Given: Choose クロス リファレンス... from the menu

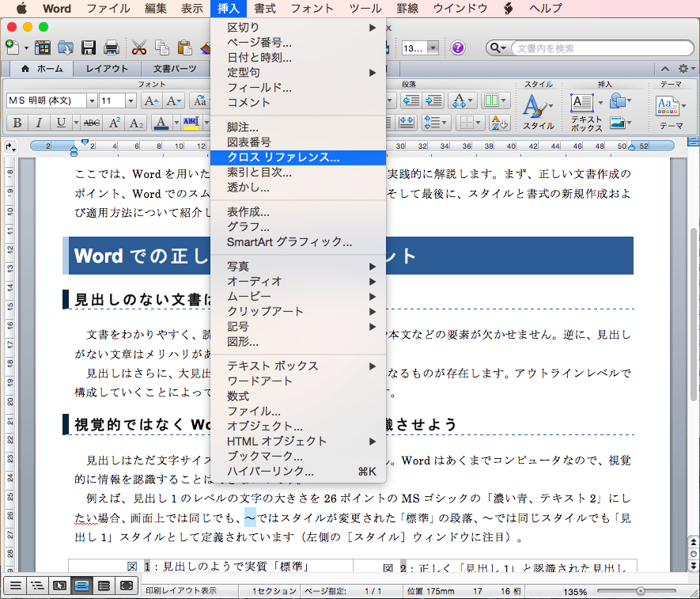Looking at the screenshot, I should pyautogui.click(x=297, y=157).
